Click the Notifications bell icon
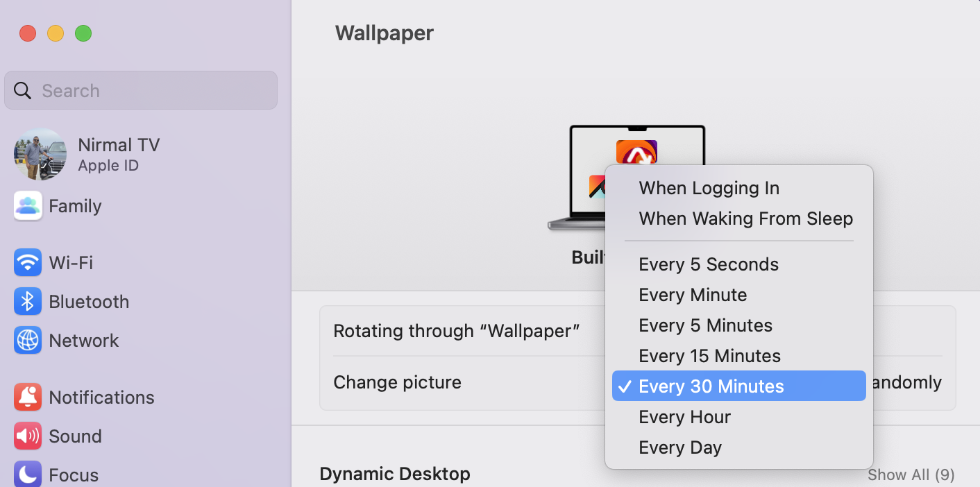Viewport: 980px width, 487px height. [x=28, y=398]
